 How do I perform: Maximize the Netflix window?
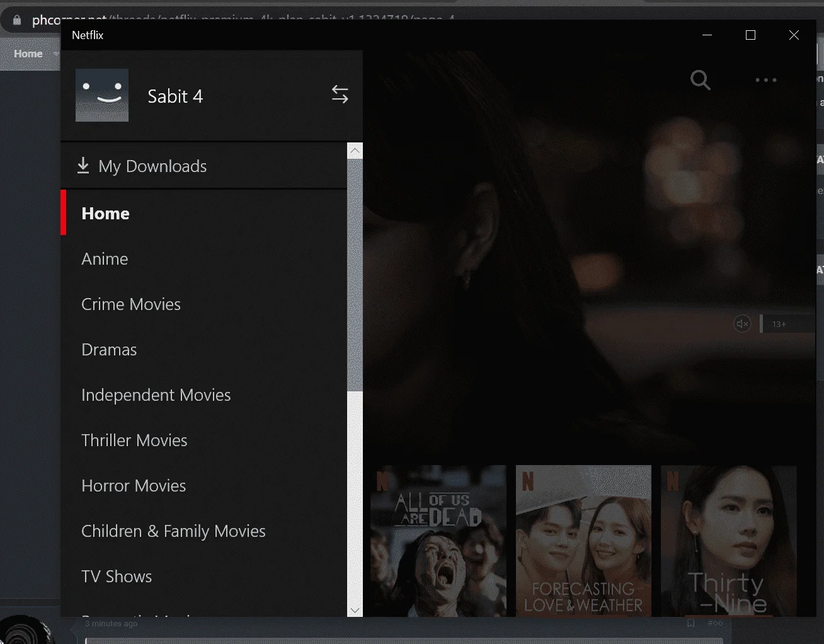pos(750,35)
